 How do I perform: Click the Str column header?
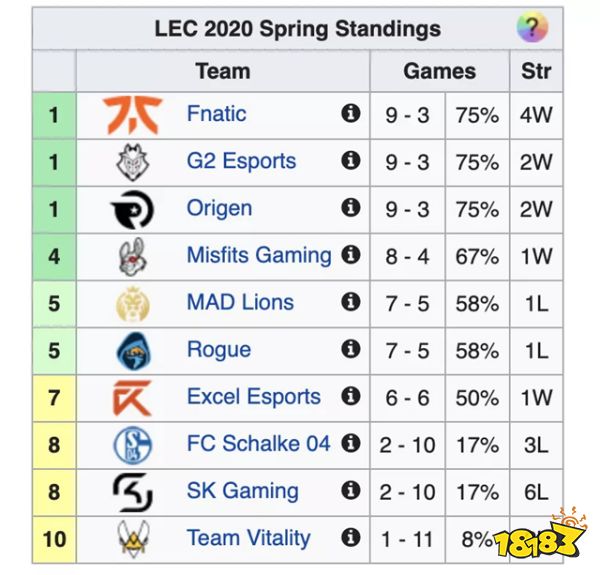[x=536, y=71]
